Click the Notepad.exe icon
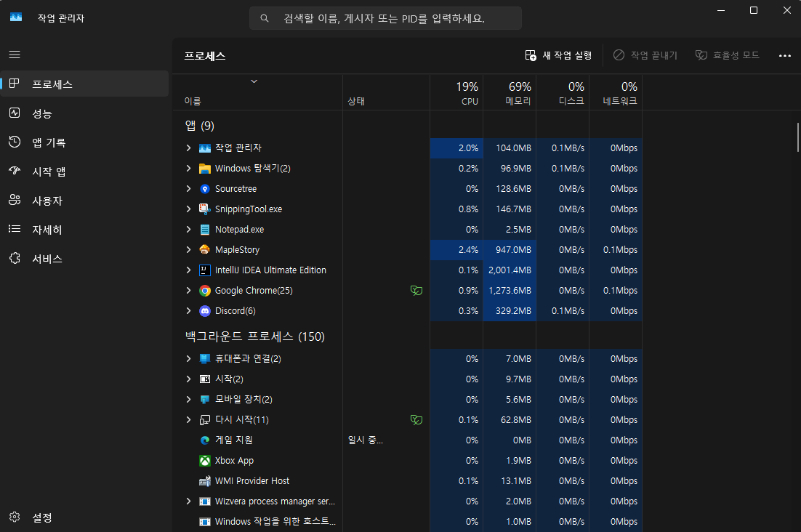This screenshot has width=801, height=532. 205,230
